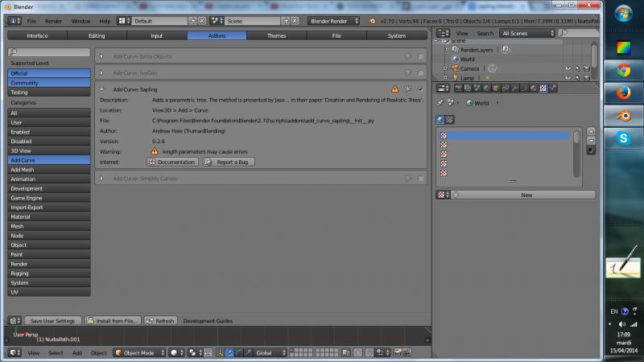Open the Texture properties tab icon

[x=543, y=88]
